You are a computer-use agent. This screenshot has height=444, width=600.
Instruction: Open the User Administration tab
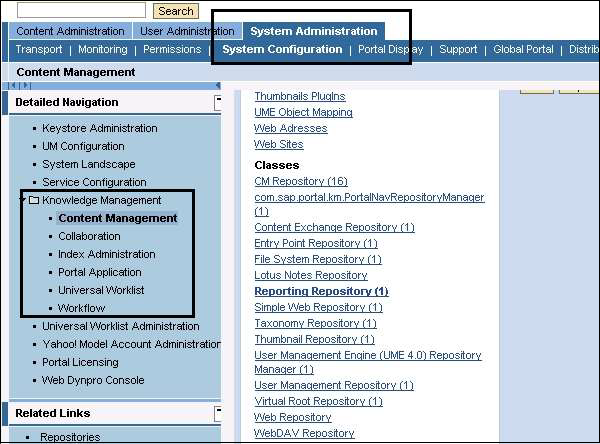point(187,31)
